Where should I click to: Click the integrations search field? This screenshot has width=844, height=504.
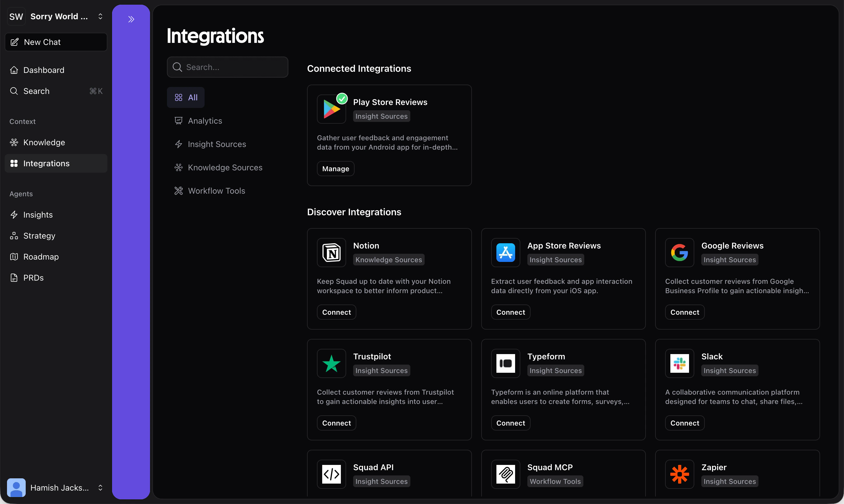[227, 67]
